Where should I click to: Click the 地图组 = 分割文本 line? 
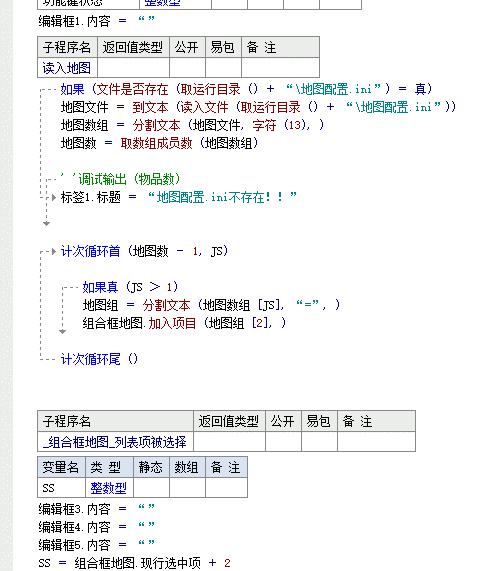(x=211, y=305)
